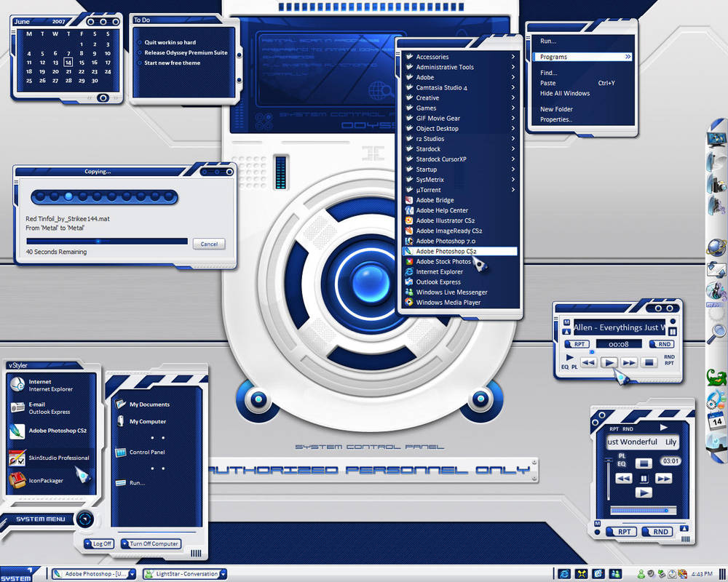The height and width of the screenshot is (582, 728).
Task: Click the magnifying glass dock icon
Action: [x=717, y=333]
